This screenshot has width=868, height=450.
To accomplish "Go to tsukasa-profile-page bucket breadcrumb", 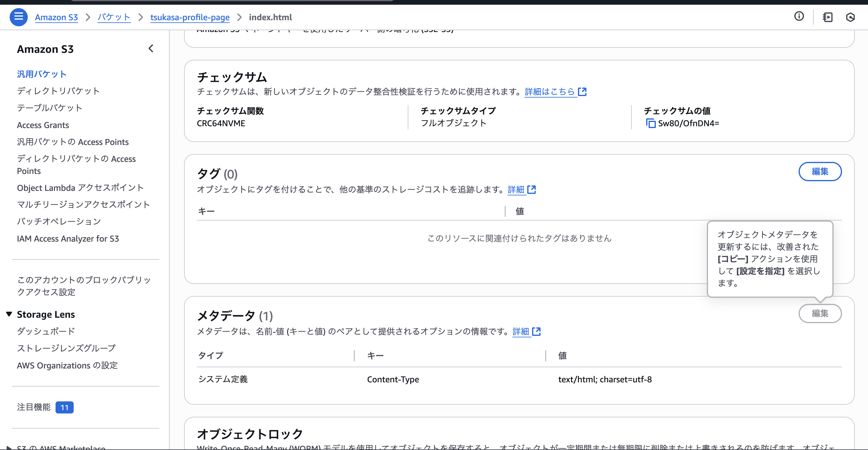I will 190,17.
